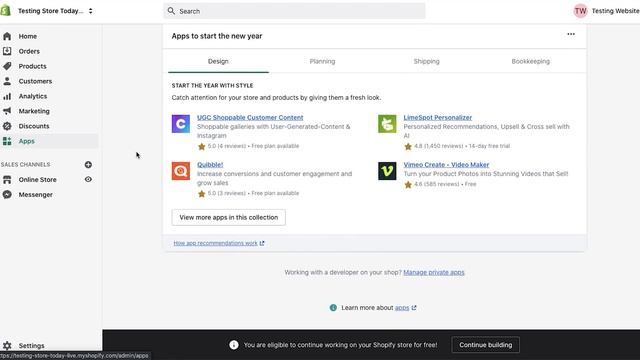The height and width of the screenshot is (360, 640).
Task: Click the star rating under LimeSpot Personalizer
Action: pyautogui.click(x=408, y=147)
